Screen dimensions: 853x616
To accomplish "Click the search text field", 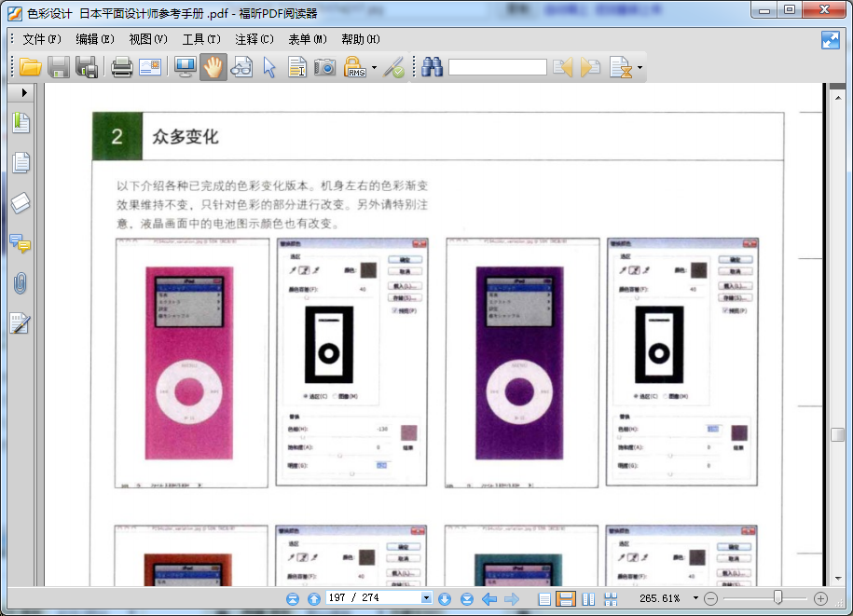I will click(x=497, y=67).
